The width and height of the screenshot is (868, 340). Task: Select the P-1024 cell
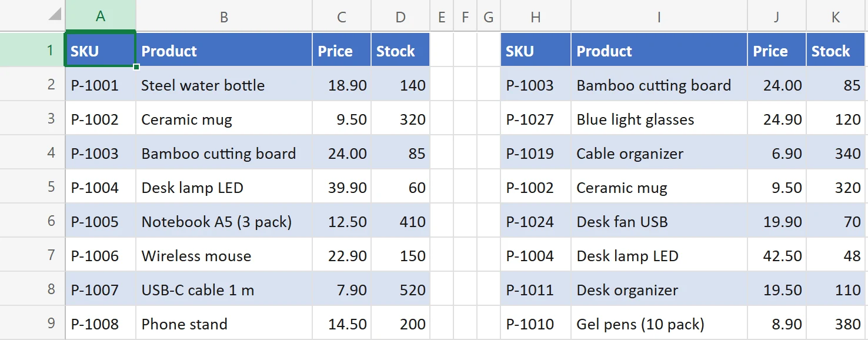pos(536,221)
